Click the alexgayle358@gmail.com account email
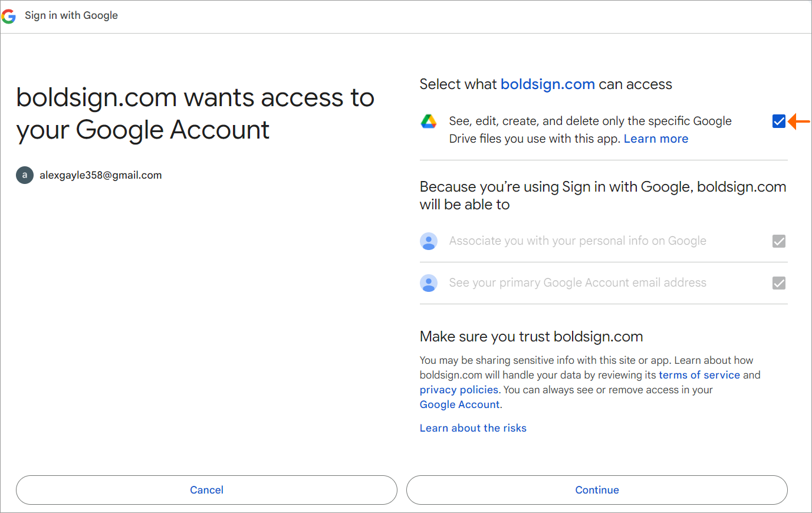812x513 pixels. point(100,175)
